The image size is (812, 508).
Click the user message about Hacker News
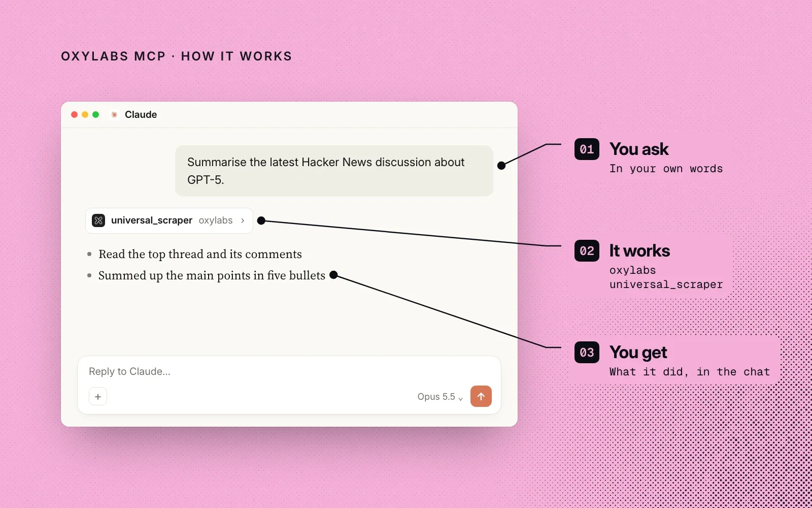[334, 171]
